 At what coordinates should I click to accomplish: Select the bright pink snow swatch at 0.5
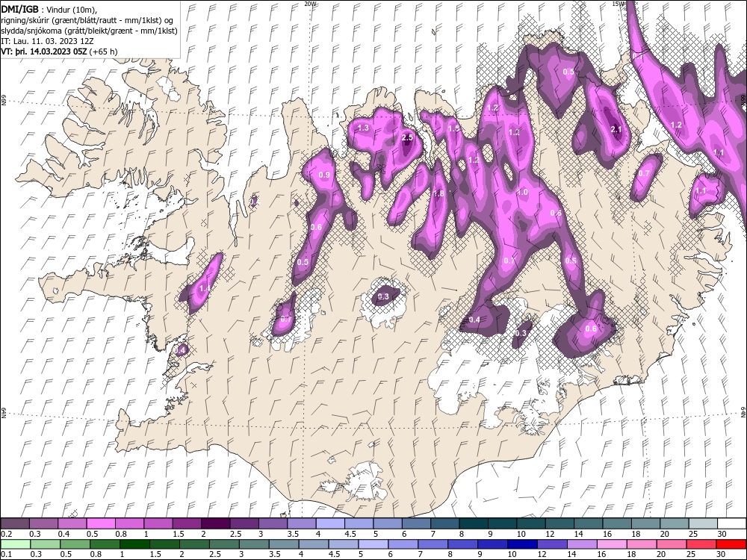coord(101,524)
